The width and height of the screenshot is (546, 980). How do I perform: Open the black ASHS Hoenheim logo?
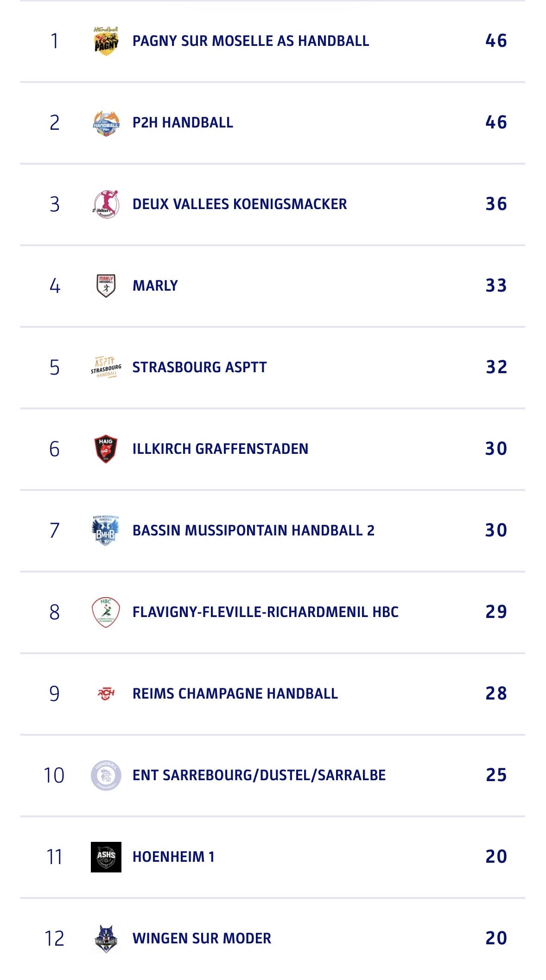coord(106,857)
